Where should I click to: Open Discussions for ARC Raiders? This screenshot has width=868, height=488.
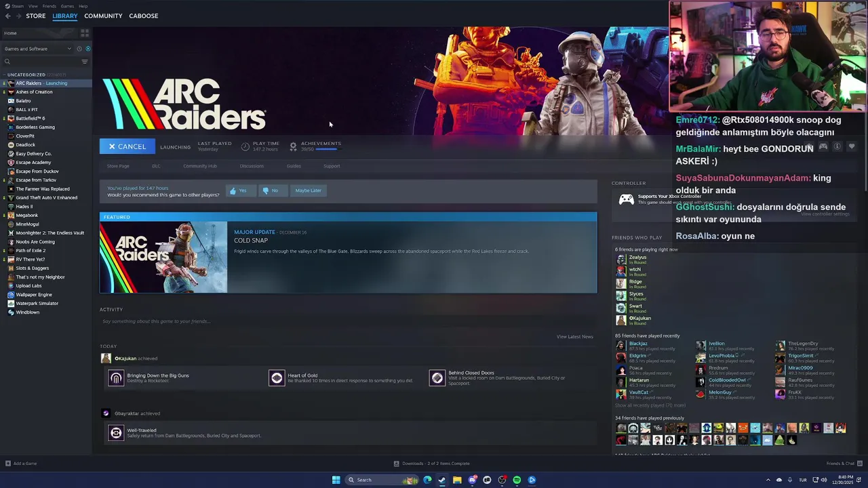coord(252,166)
